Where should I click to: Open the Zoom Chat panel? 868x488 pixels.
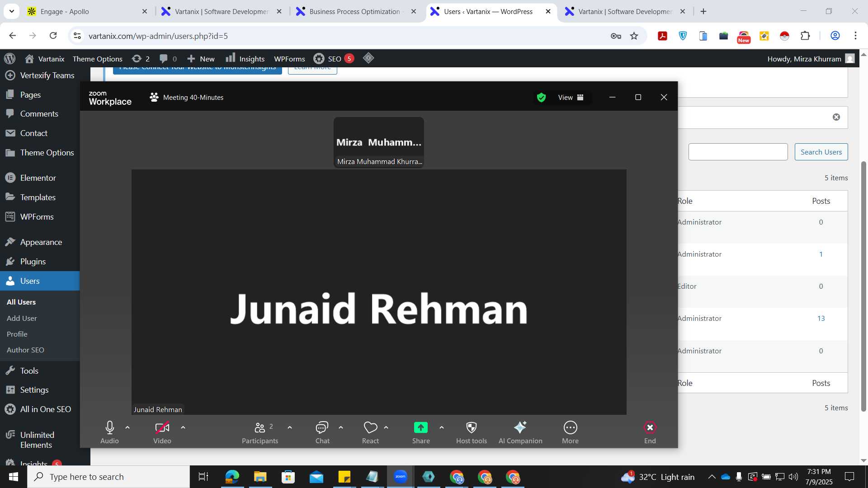[x=322, y=432]
